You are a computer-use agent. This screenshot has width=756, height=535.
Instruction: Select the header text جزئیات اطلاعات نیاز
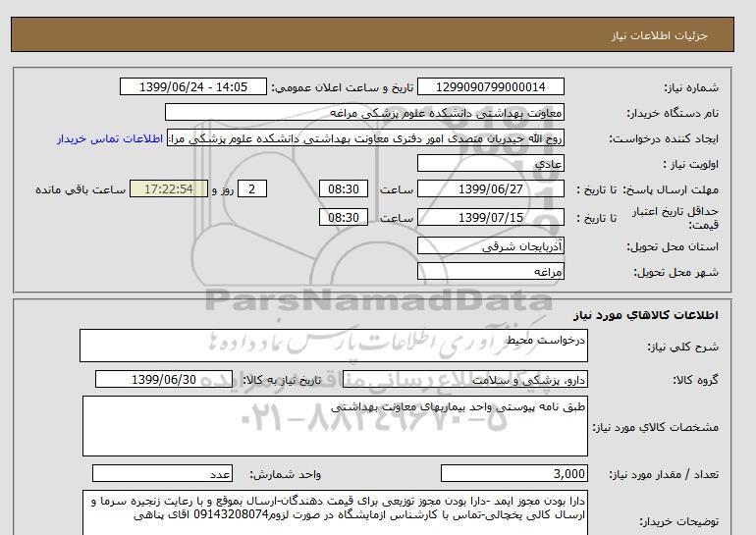(x=659, y=36)
